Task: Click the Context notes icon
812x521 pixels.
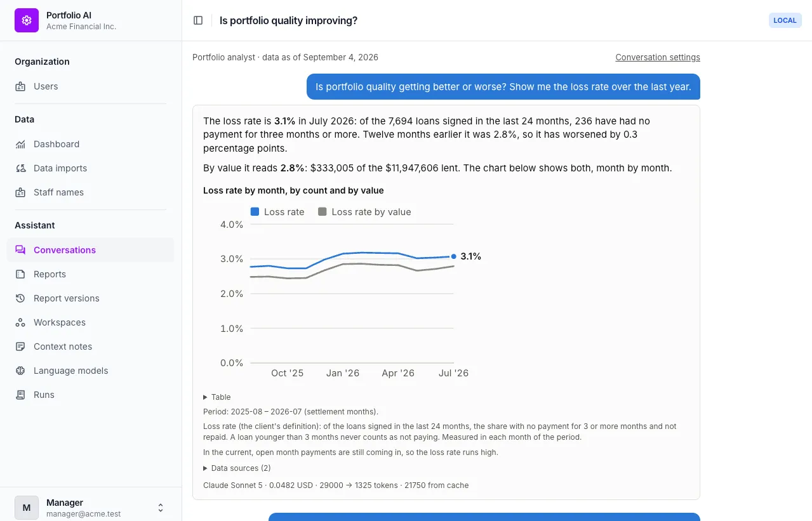Action: tap(20, 346)
